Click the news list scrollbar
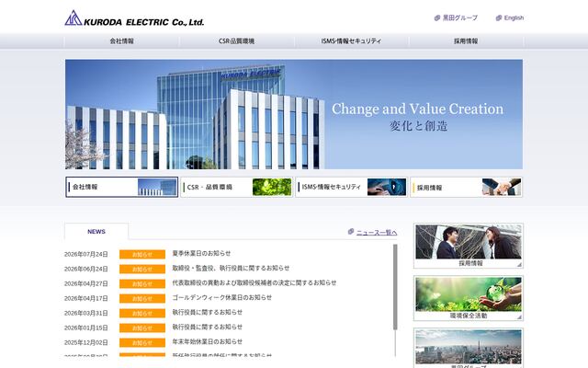The height and width of the screenshot is (368, 588). 395,287
